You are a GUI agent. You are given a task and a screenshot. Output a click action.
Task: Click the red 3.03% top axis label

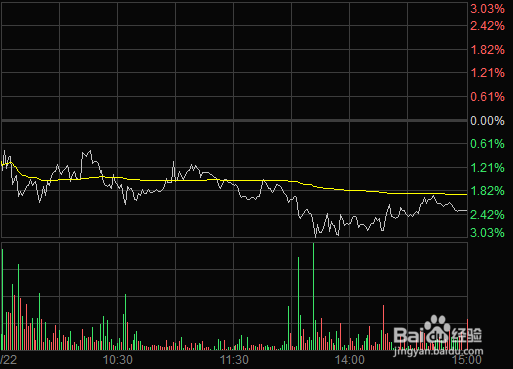point(487,9)
